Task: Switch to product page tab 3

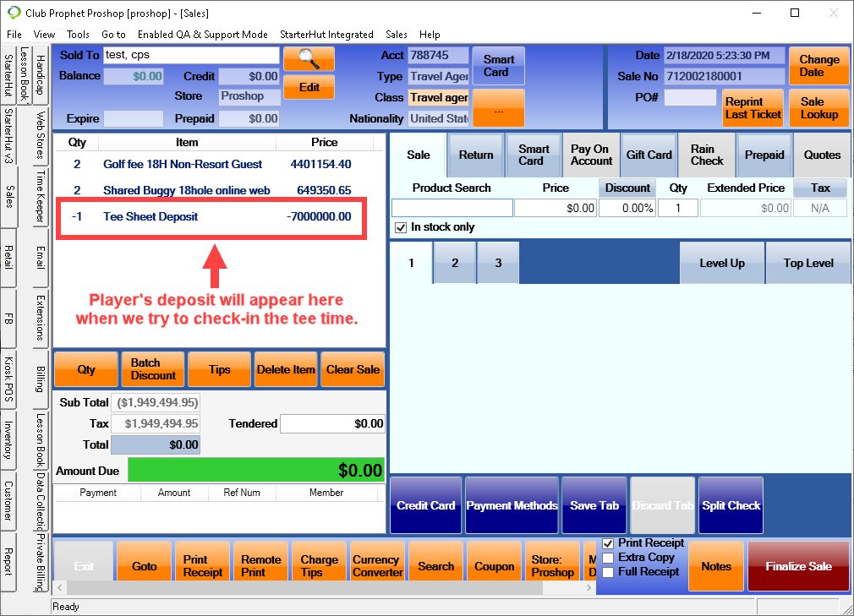Action: 498,264
